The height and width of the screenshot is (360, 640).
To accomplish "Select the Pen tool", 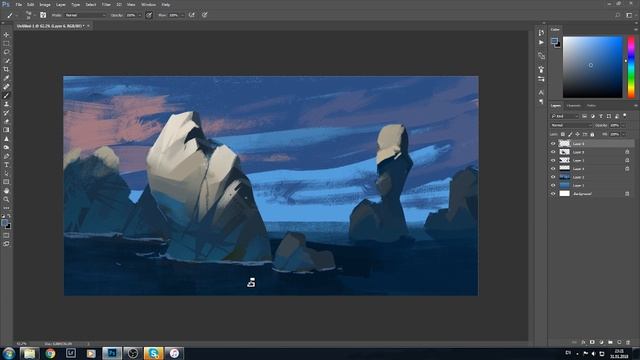I will pos(6,156).
